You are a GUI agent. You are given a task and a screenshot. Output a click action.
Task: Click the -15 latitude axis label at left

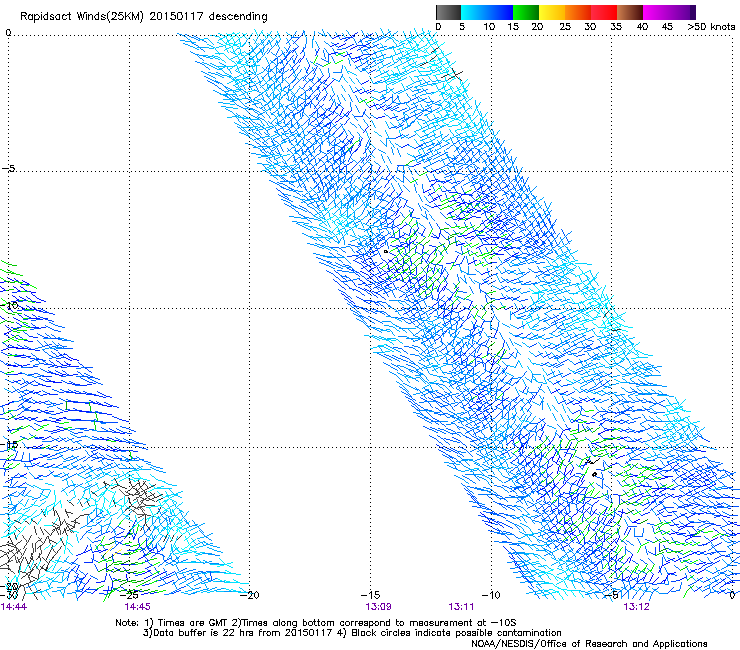click(x=9, y=444)
